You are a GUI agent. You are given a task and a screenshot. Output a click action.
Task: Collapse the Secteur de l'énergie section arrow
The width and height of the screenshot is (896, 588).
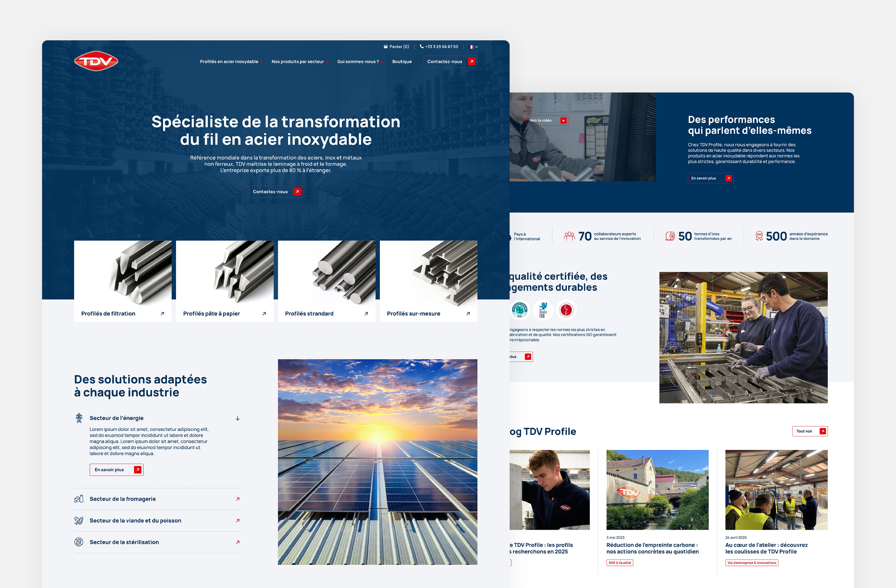[x=238, y=418]
